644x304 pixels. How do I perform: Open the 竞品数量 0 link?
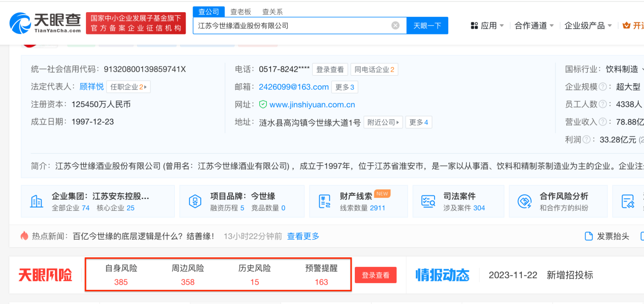tap(268, 208)
